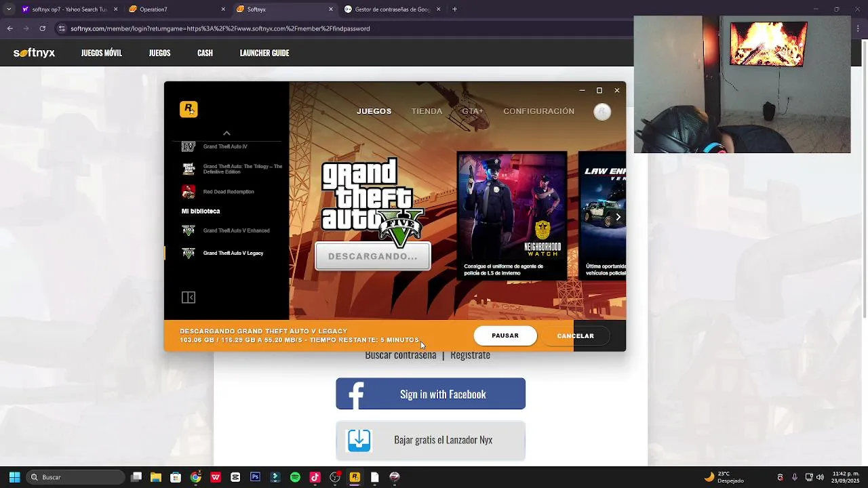Open TikTok from taskbar
Viewport: 868px width, 488px height.
315,477
